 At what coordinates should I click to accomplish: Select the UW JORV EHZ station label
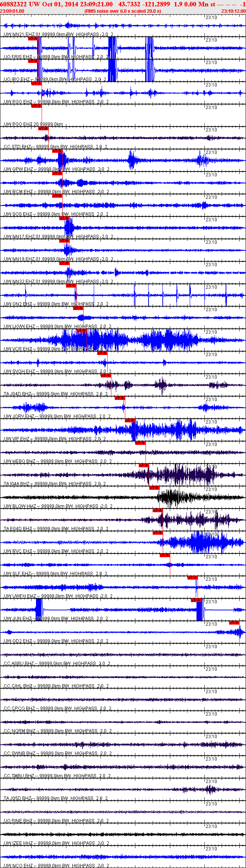57,416
